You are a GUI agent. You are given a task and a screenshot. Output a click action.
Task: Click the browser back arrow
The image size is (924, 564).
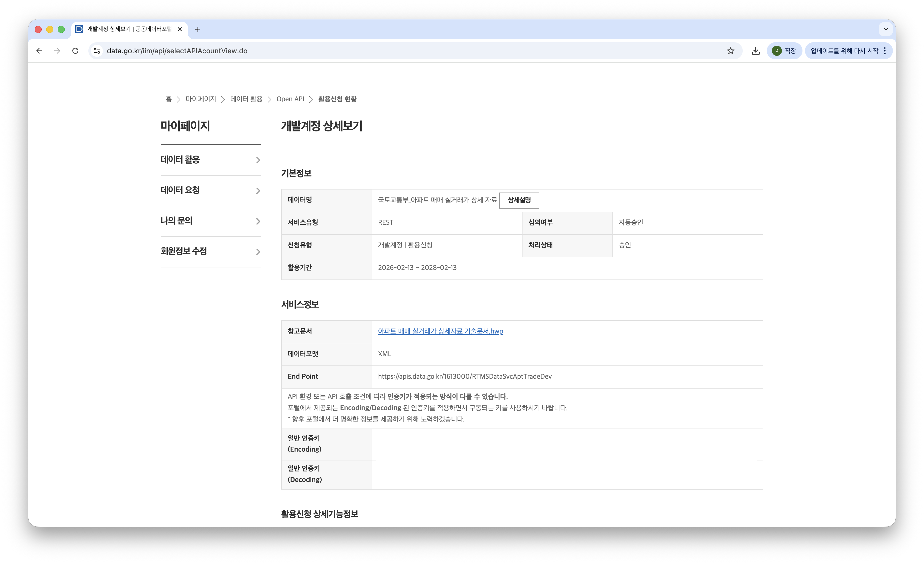tap(39, 51)
